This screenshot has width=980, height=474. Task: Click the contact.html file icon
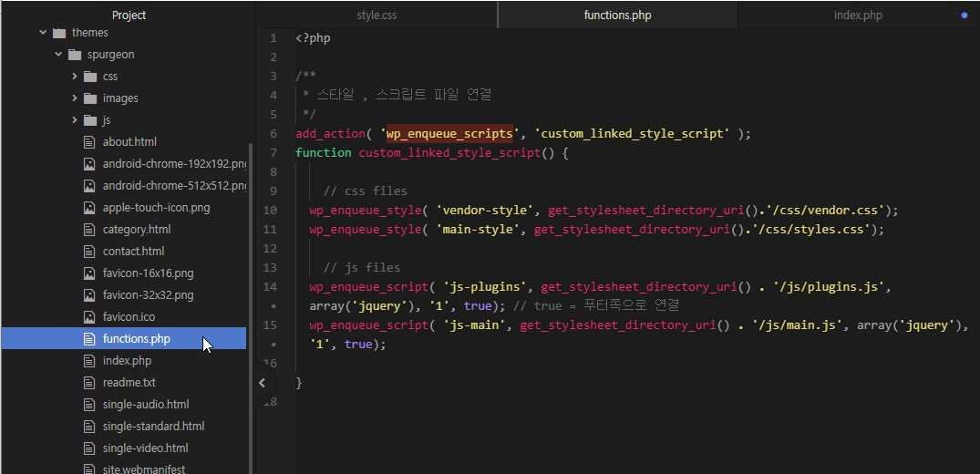point(89,252)
